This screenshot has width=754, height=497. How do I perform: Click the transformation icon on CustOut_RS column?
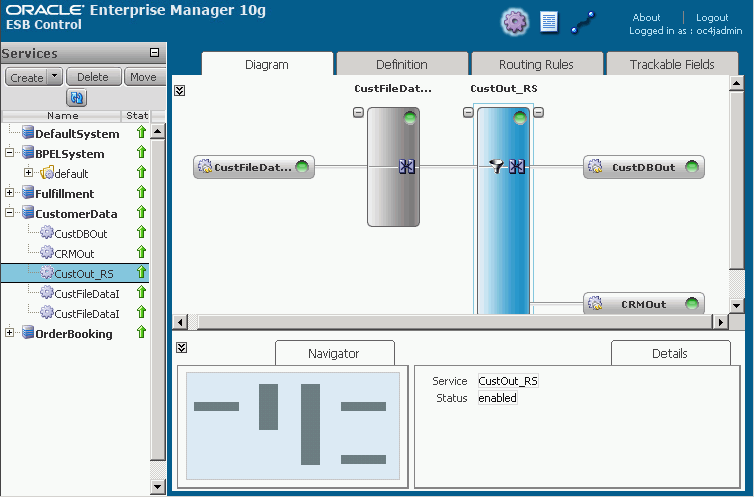coord(517,167)
